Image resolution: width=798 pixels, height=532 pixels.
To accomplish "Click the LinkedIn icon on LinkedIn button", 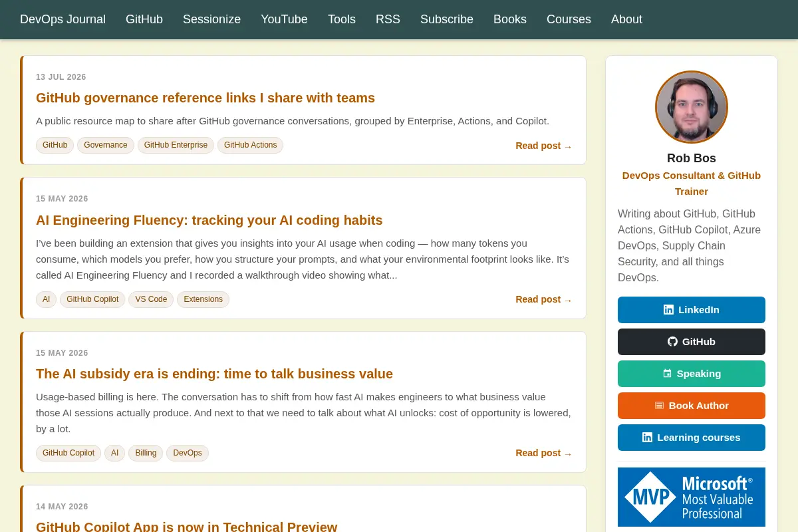I will (x=668, y=310).
